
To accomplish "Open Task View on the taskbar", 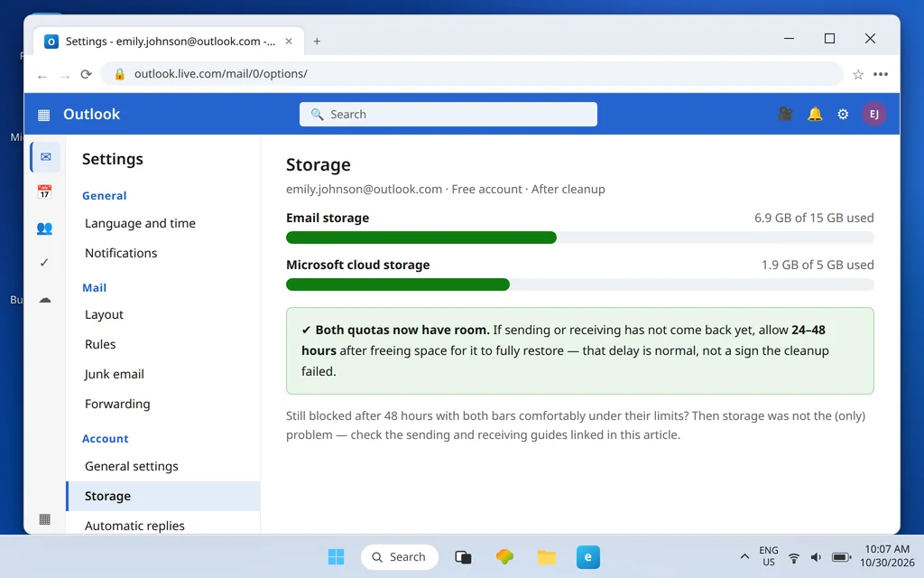I will (x=463, y=556).
